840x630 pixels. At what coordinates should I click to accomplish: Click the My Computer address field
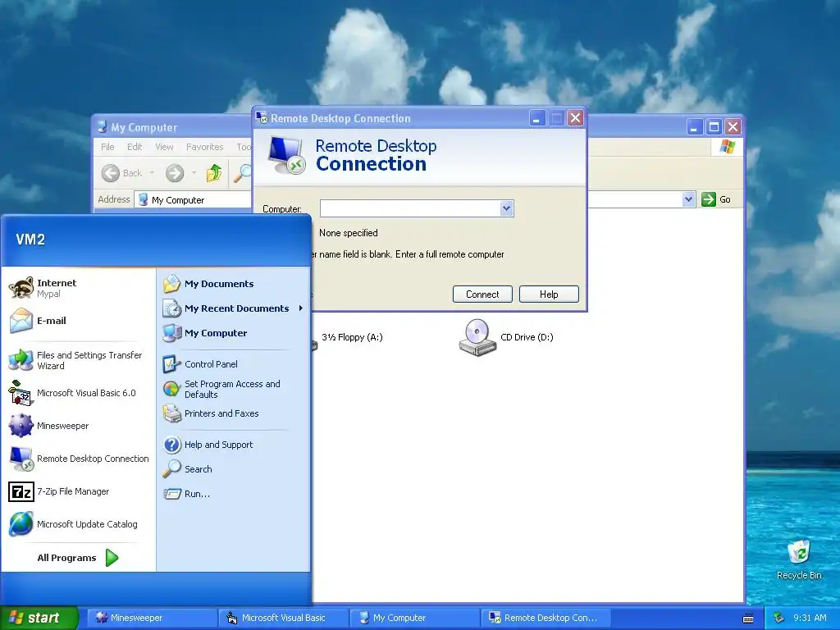(x=193, y=200)
